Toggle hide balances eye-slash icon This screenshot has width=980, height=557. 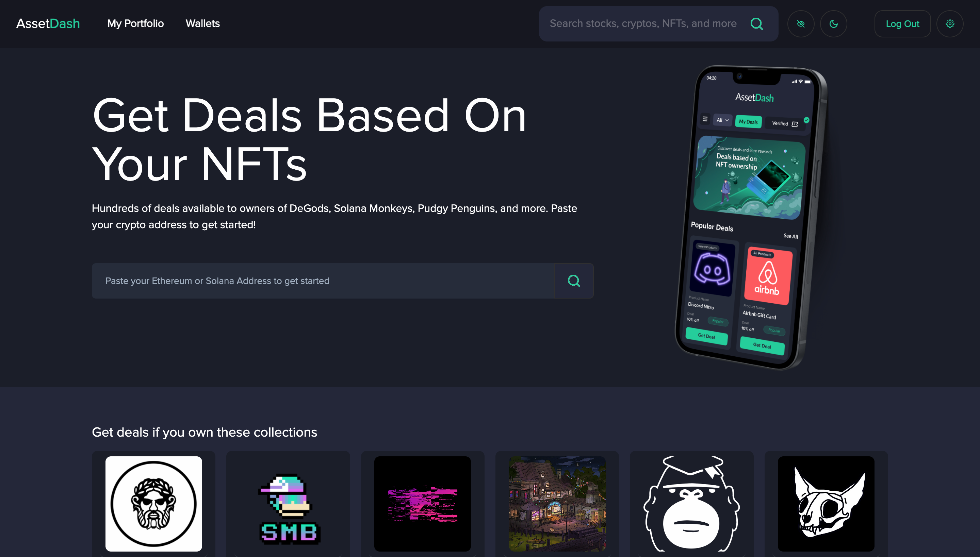(800, 24)
